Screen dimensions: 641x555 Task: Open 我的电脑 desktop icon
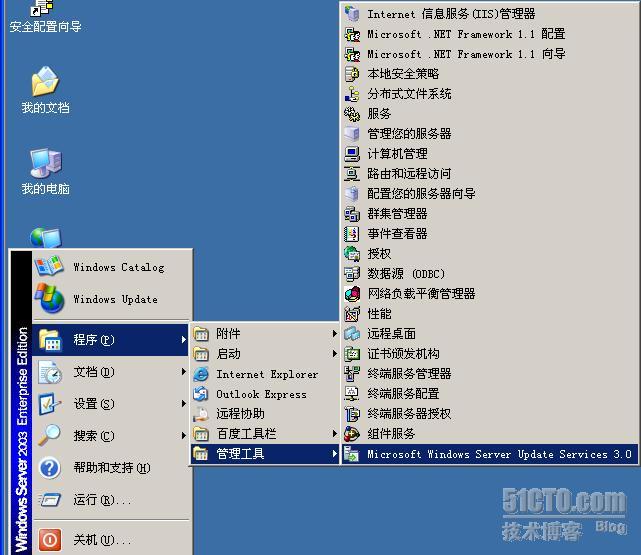tap(45, 163)
